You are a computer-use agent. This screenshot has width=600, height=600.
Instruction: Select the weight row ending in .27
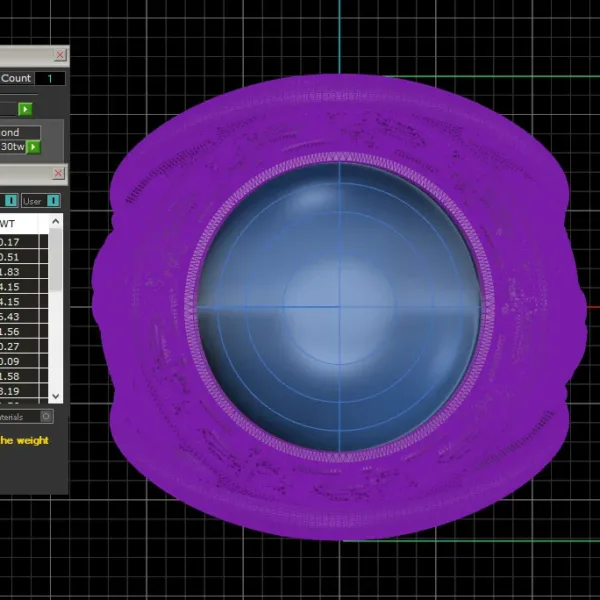(24, 346)
